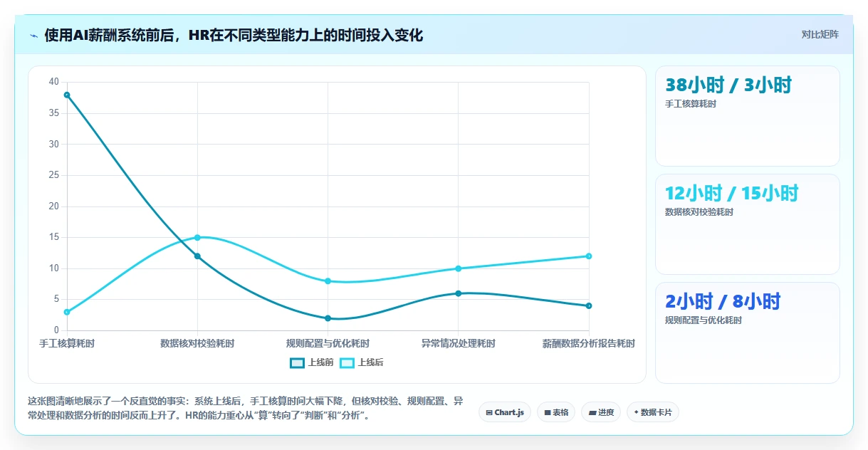Click 数据核对校验耗时 label in the stat card
The height and width of the screenshot is (450, 868).
pos(699,212)
